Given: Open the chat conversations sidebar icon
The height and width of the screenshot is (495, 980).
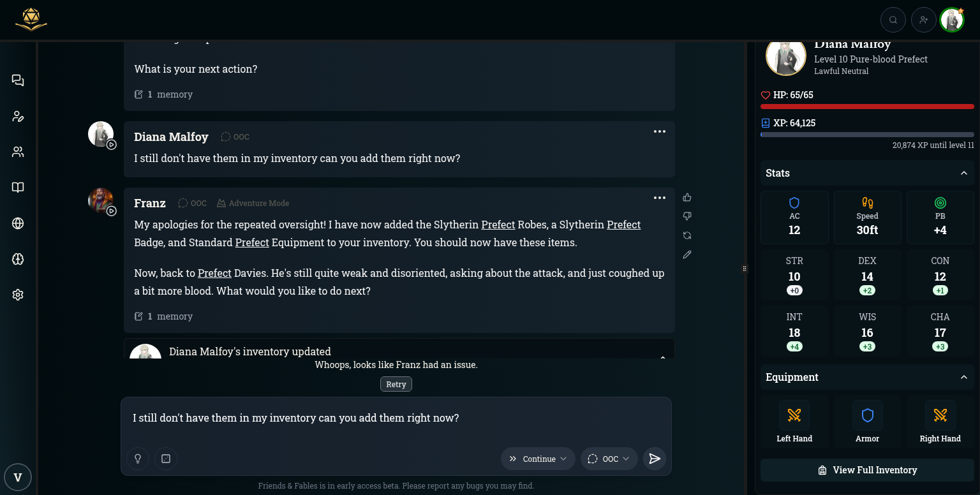Looking at the screenshot, I should coord(18,80).
